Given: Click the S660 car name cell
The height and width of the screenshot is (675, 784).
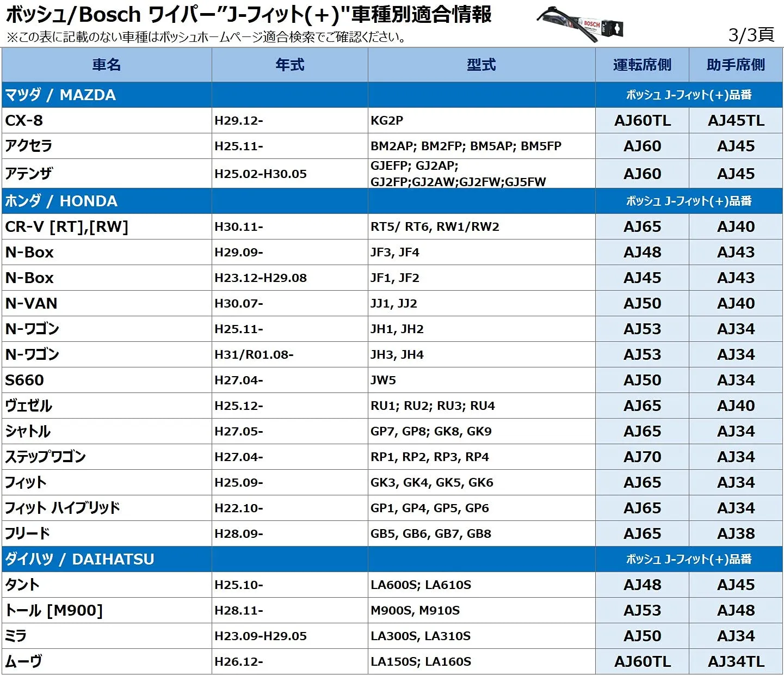Looking at the screenshot, I should (x=24, y=380).
